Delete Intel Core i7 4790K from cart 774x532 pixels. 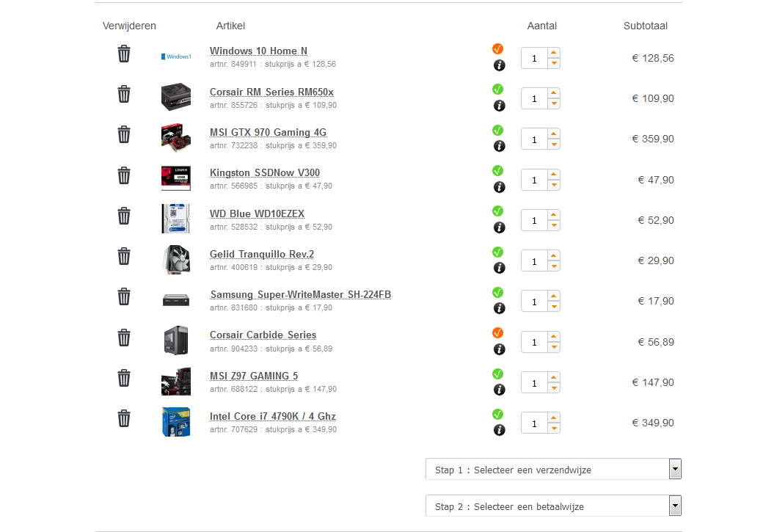click(124, 419)
